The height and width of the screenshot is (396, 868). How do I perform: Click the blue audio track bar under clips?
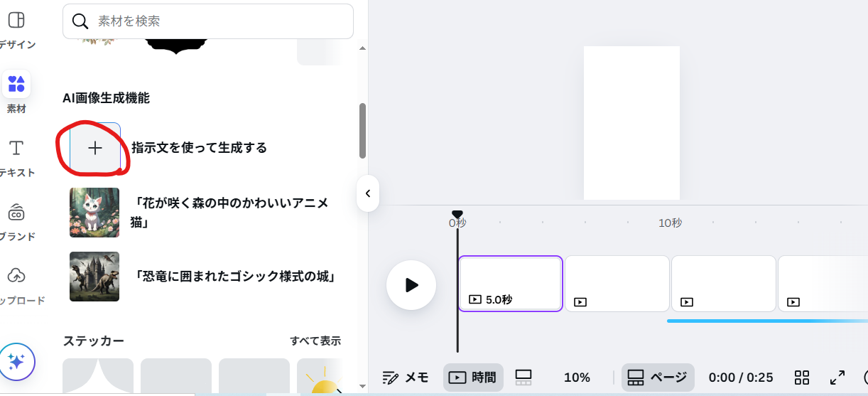(x=767, y=321)
